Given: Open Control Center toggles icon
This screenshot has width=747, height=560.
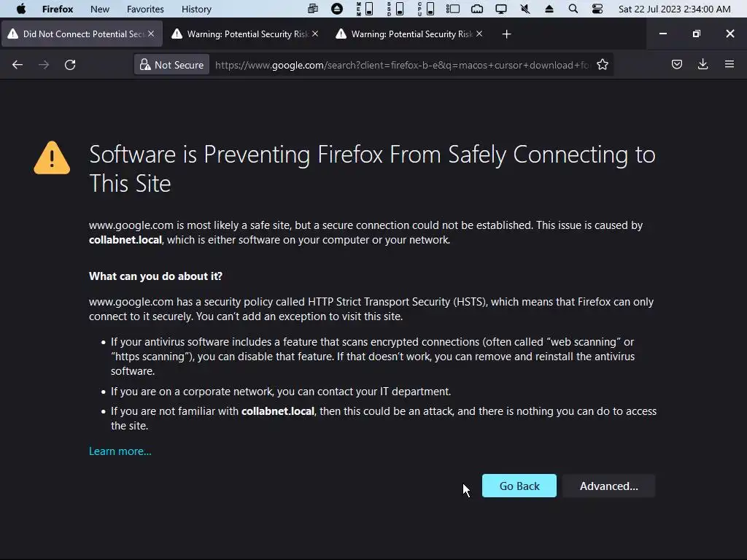Looking at the screenshot, I should (597, 9).
